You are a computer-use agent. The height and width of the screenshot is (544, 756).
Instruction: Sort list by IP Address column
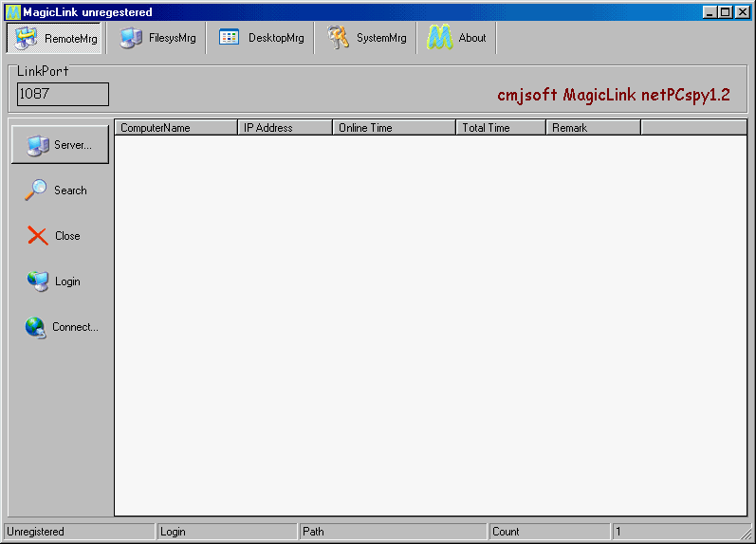(x=285, y=128)
